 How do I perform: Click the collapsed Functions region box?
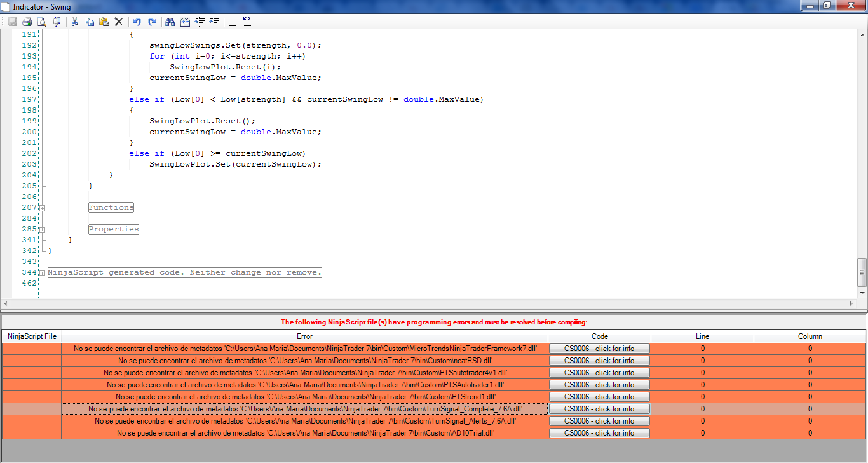click(x=111, y=208)
